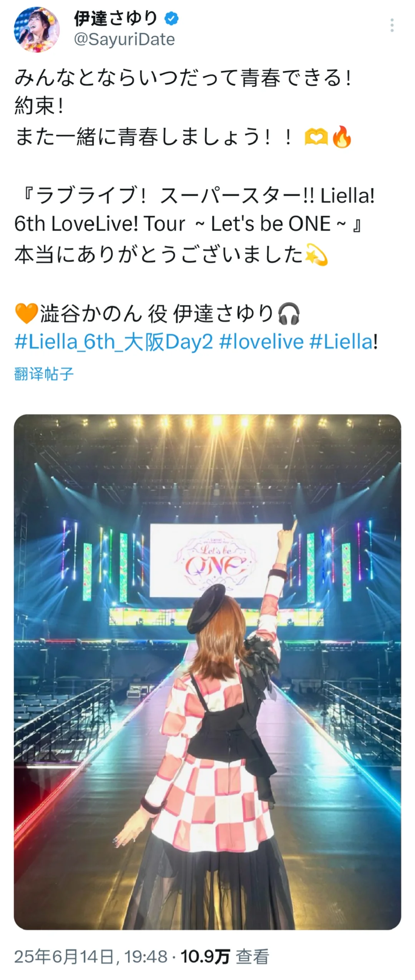415x980 pixels.
Task: Tap the dizzy star emoji
Action: point(316,255)
